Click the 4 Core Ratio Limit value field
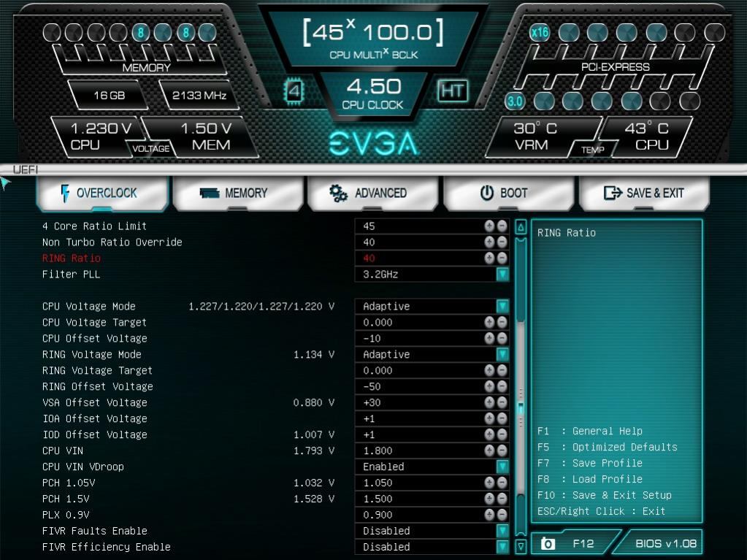Screen dimensions: 747x560 pos(432,226)
